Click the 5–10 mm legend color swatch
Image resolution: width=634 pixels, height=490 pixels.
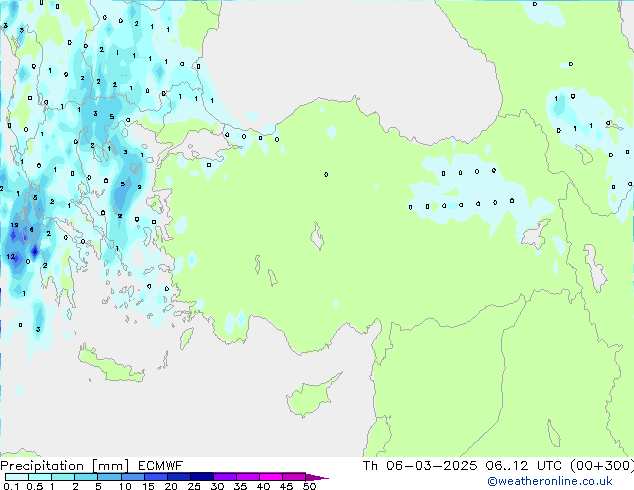pos(109,477)
